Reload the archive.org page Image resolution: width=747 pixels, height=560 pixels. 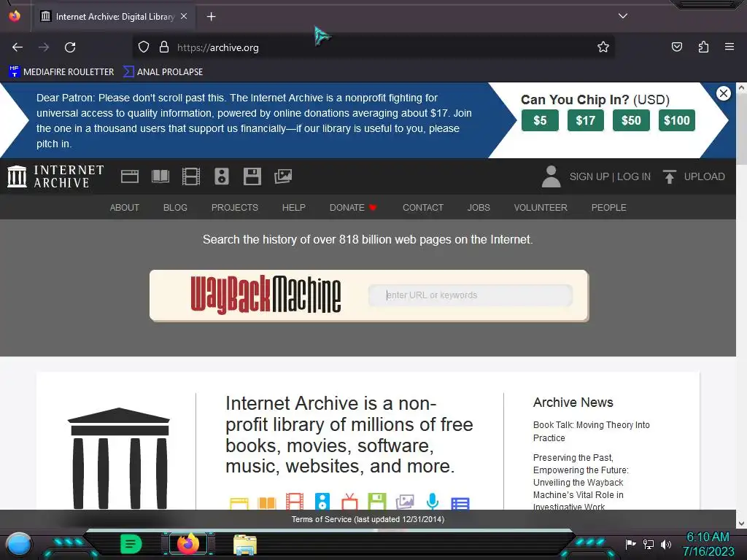point(70,47)
